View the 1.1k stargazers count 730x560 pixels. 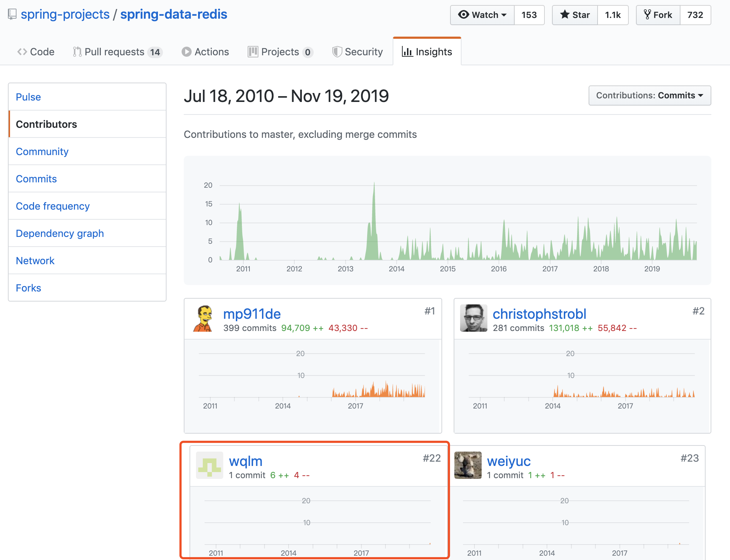pos(613,15)
